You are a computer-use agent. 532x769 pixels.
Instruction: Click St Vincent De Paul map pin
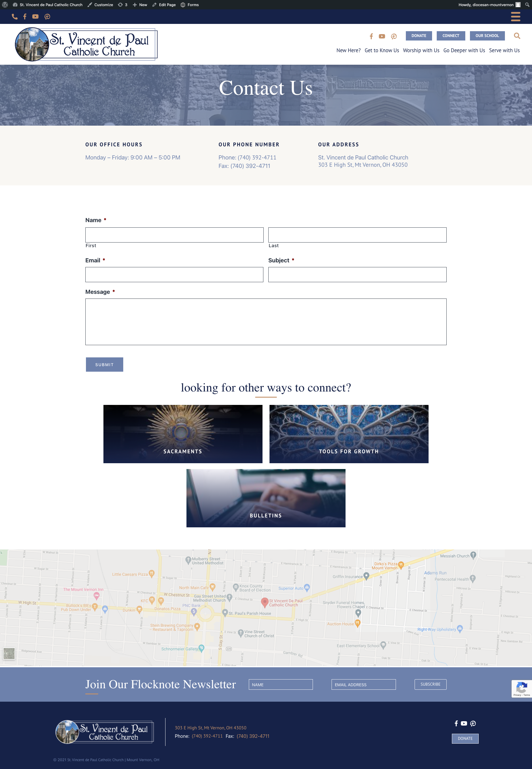tap(264, 602)
